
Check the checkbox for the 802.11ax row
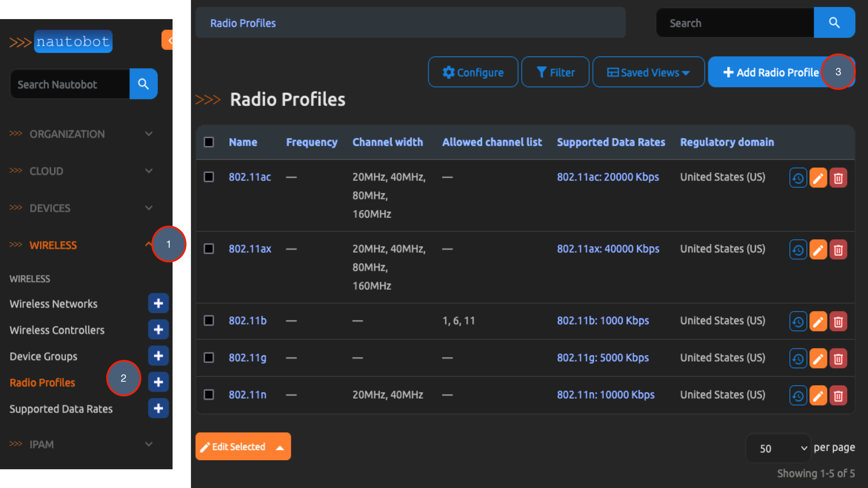[209, 249]
